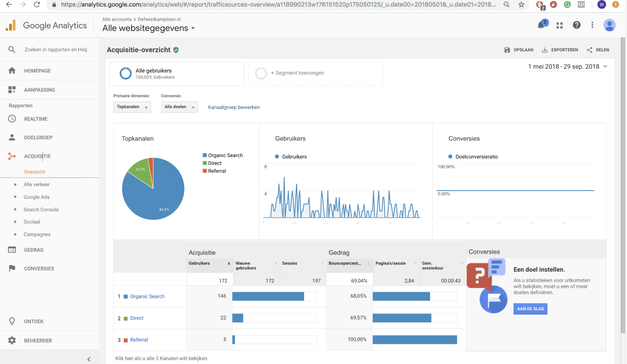Click the Gedrag window icon
Screen dimensions: 627x364
(12, 250)
